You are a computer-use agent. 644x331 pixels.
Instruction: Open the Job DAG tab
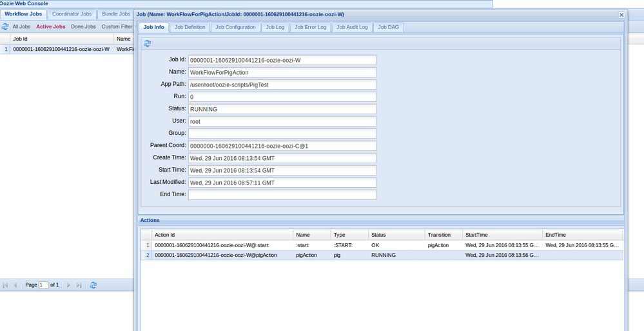tap(389, 27)
